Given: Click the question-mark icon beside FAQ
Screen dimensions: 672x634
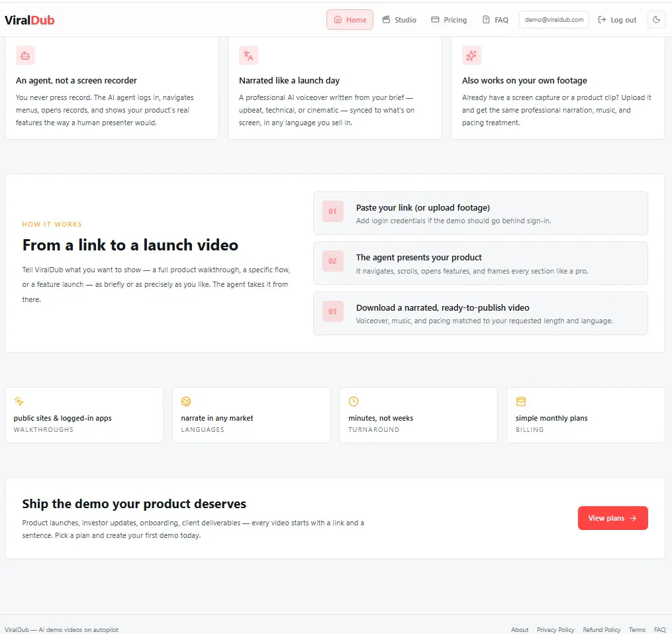Looking at the screenshot, I should pyautogui.click(x=486, y=20).
